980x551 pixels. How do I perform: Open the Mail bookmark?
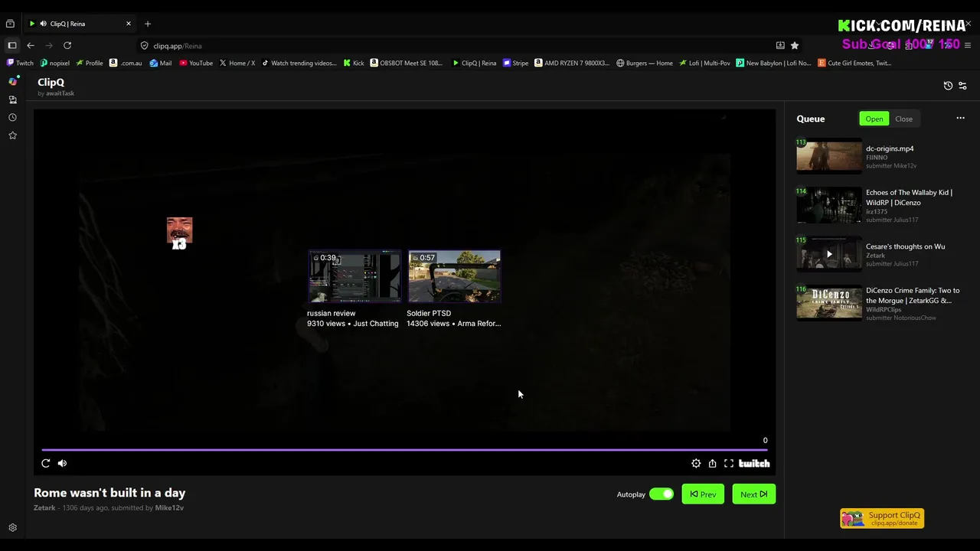[161, 63]
